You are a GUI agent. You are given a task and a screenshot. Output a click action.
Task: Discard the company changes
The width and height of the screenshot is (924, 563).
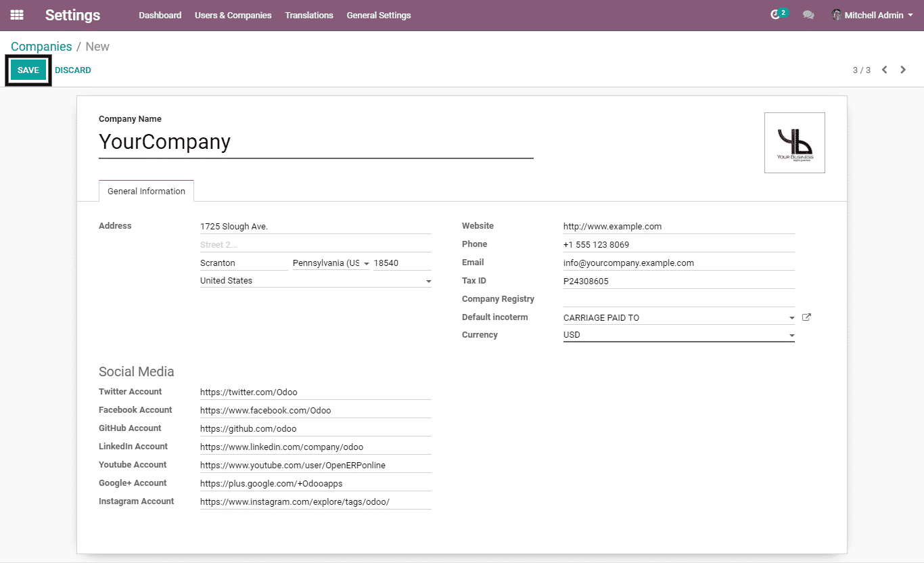73,70
